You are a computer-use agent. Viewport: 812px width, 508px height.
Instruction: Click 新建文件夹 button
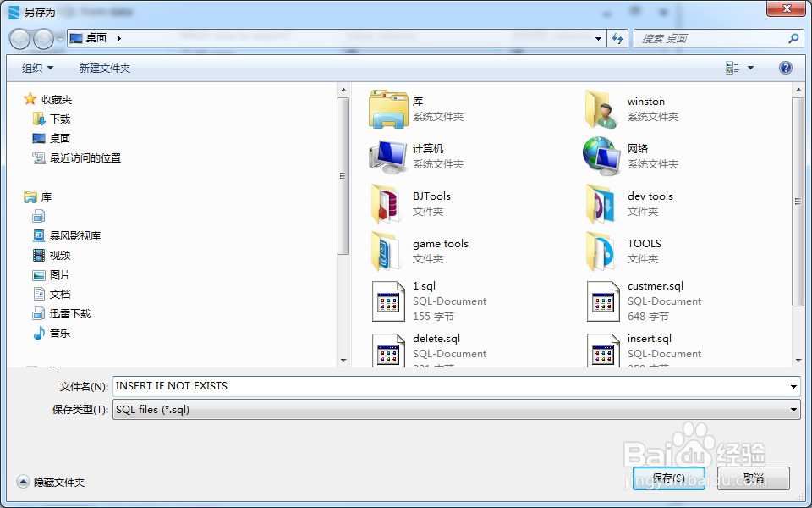105,68
